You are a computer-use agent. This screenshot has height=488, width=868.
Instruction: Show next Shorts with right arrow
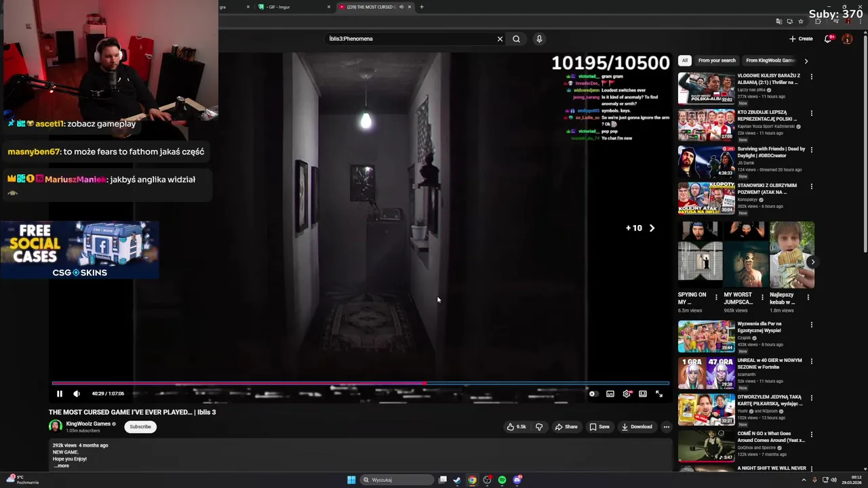[812, 262]
